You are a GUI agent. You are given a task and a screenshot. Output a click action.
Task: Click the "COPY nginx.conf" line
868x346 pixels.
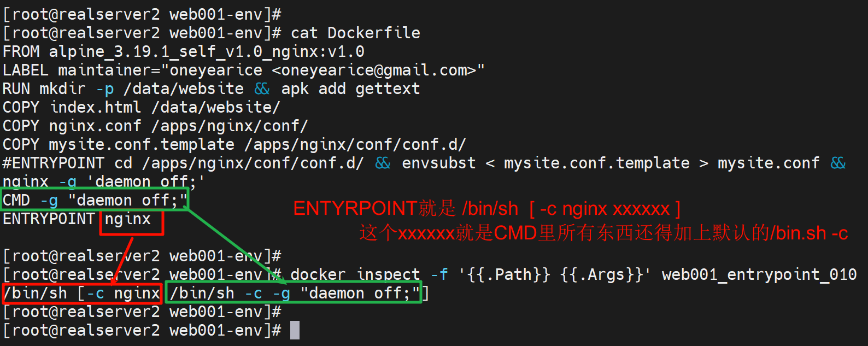click(x=155, y=126)
